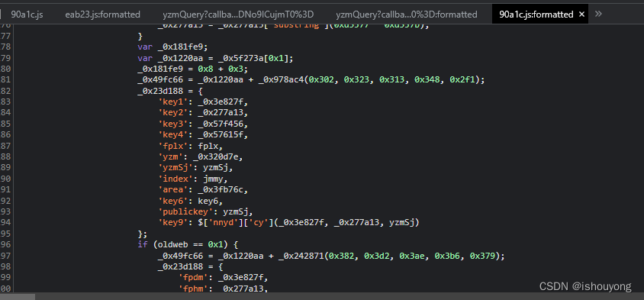Show more tabs via the double-chevron
The width and height of the screenshot is (644, 300).
(x=598, y=14)
